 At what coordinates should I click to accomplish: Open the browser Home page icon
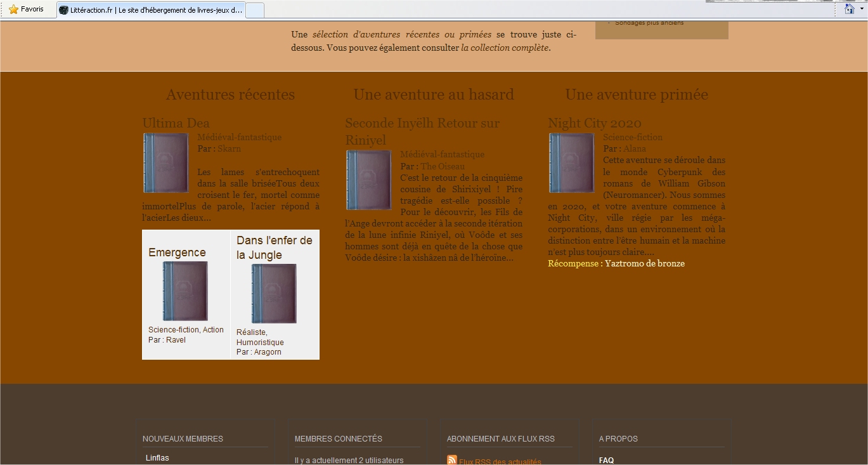coord(849,9)
